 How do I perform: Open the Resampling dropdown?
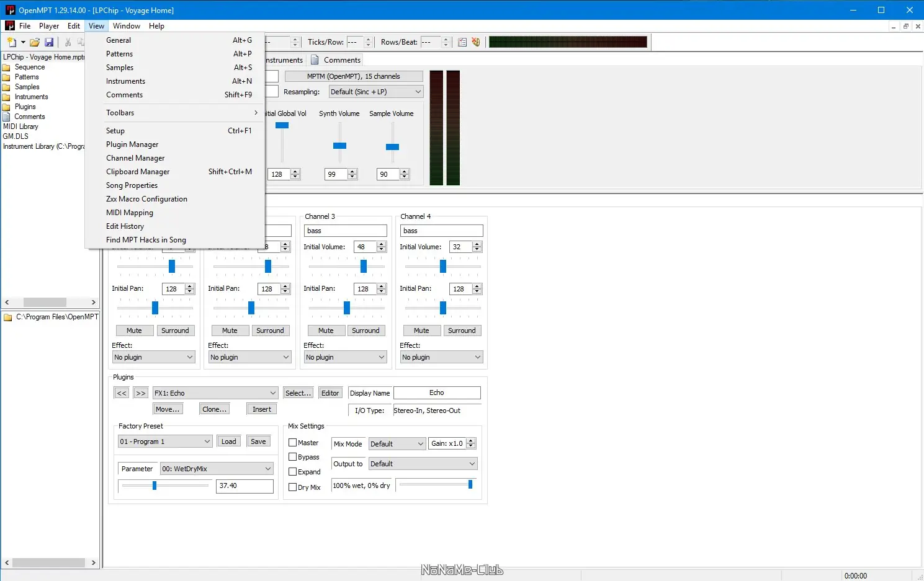(376, 92)
